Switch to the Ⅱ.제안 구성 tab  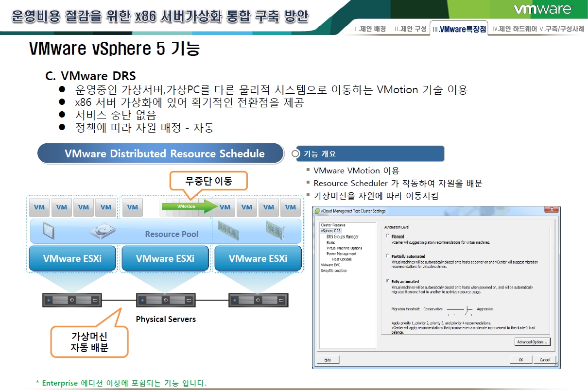[x=411, y=29]
